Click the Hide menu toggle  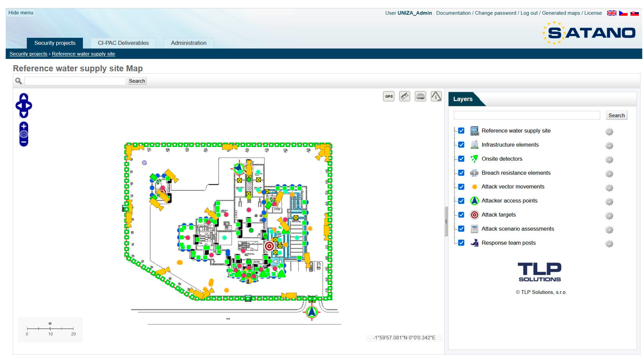click(x=21, y=13)
